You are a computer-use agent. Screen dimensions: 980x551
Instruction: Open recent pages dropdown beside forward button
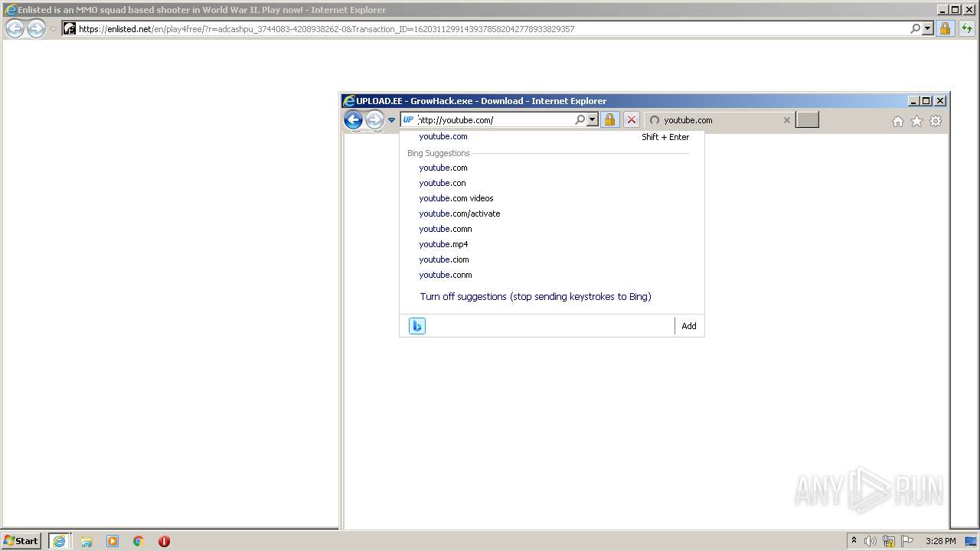tap(391, 120)
